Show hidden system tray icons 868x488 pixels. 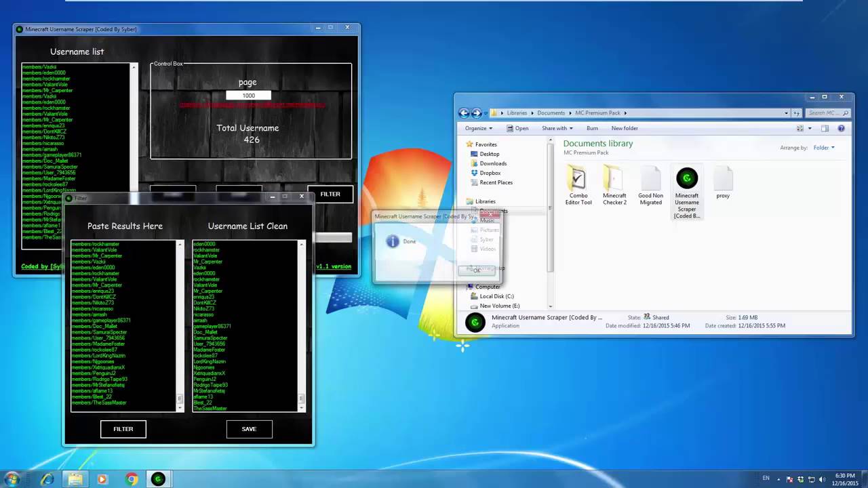coord(779,479)
